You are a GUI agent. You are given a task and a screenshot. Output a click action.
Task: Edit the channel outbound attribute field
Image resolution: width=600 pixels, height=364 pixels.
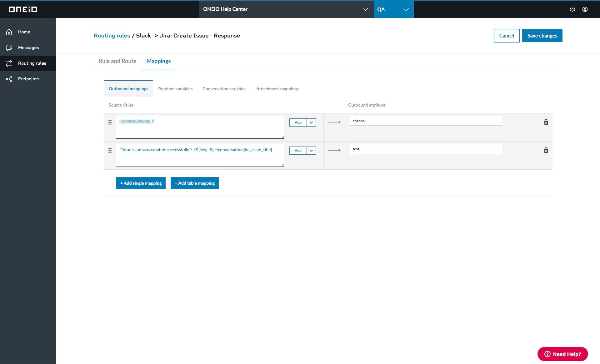click(x=426, y=121)
